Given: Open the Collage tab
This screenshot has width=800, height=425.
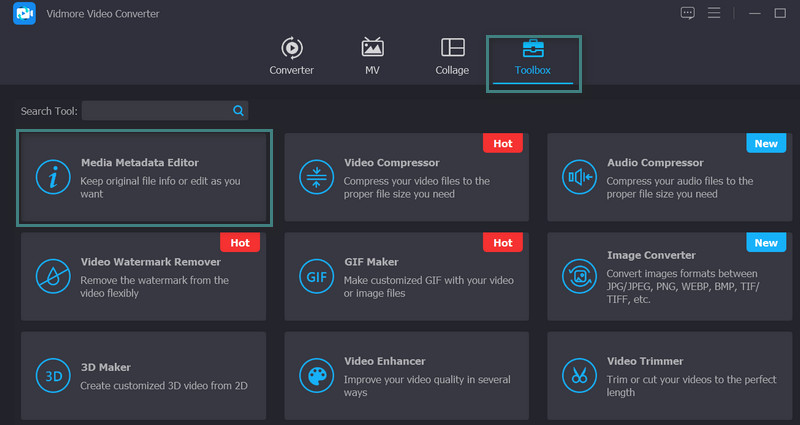Looking at the screenshot, I should tap(452, 56).
